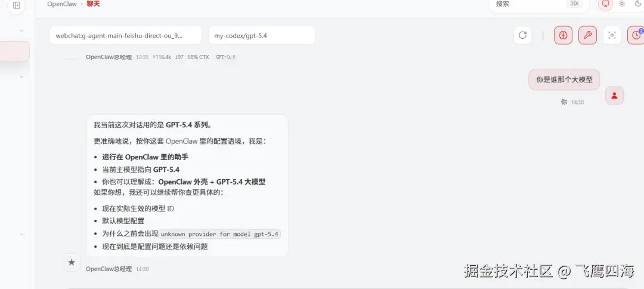Click the 你 14:30 sender label
The height and width of the screenshot is (289, 644).
pyautogui.click(x=572, y=102)
